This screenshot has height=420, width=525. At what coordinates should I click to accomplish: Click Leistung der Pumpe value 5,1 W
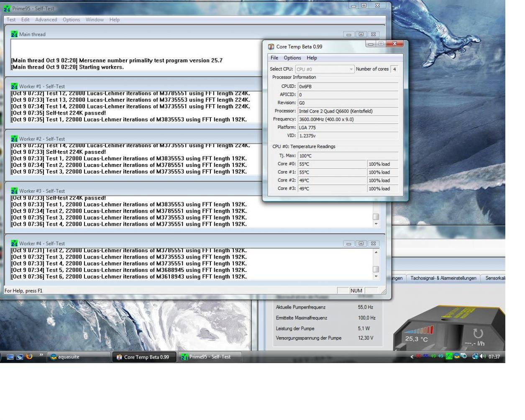tap(364, 328)
